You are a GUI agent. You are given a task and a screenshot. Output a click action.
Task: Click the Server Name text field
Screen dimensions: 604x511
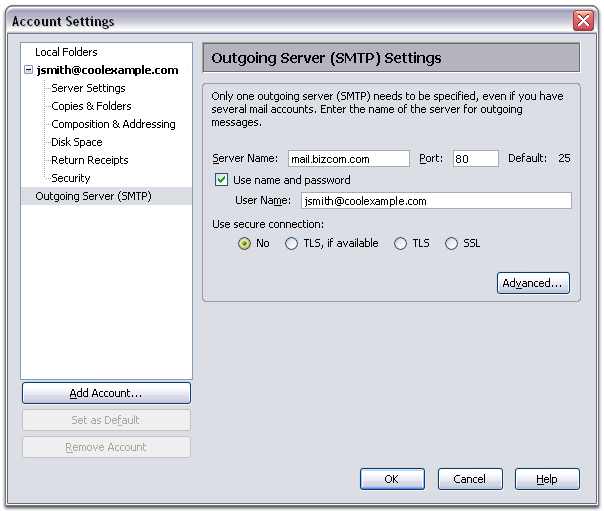coord(347,158)
